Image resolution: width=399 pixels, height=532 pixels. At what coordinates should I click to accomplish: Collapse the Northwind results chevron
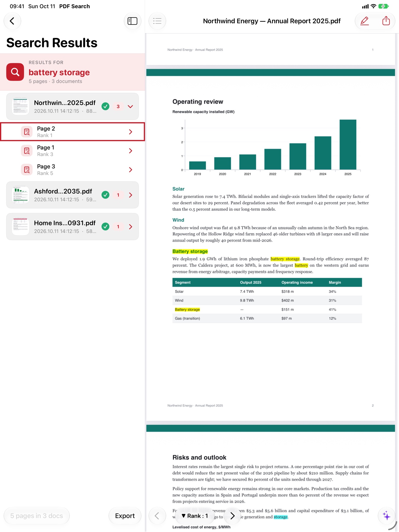[130, 106]
